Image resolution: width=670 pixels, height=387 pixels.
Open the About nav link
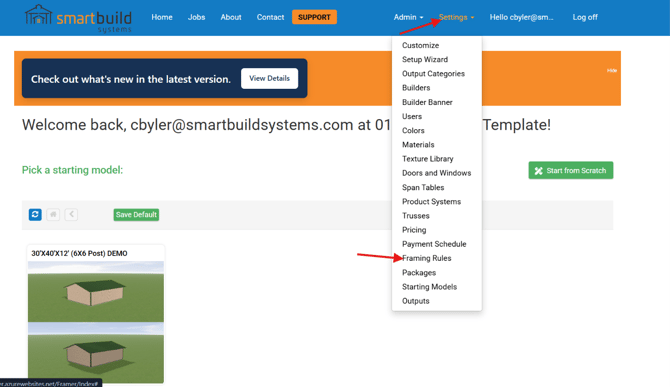pyautogui.click(x=231, y=17)
